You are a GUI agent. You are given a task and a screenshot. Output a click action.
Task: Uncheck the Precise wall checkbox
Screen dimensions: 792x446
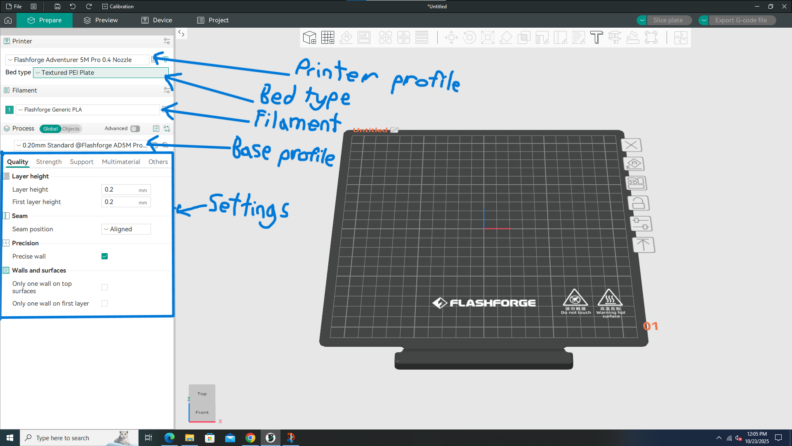(105, 256)
